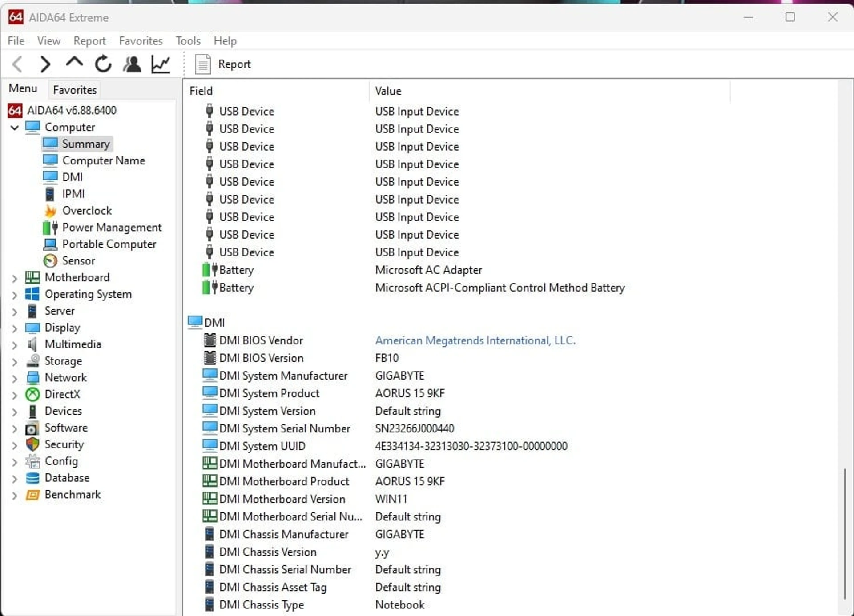Expand the Display tree node

point(15,328)
